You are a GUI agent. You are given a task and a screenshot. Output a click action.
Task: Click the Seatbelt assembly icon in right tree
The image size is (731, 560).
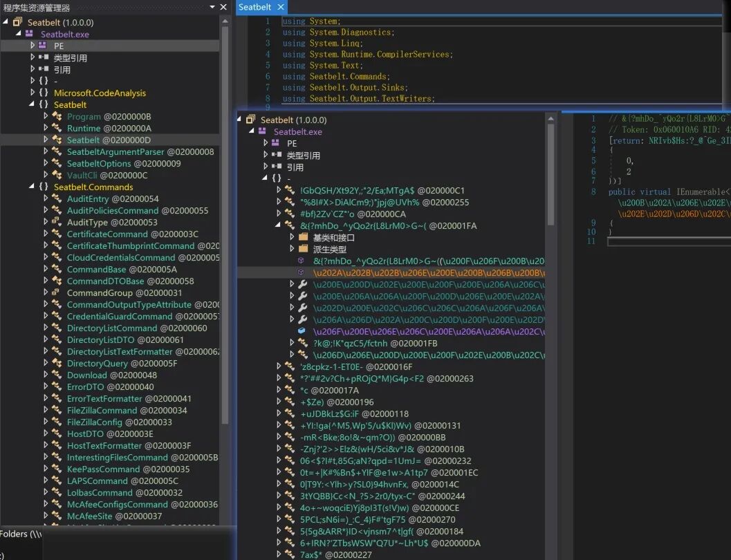click(251, 120)
